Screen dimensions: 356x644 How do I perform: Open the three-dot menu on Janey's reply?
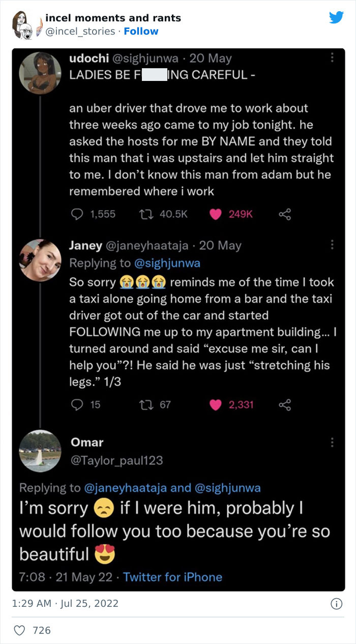[332, 245]
